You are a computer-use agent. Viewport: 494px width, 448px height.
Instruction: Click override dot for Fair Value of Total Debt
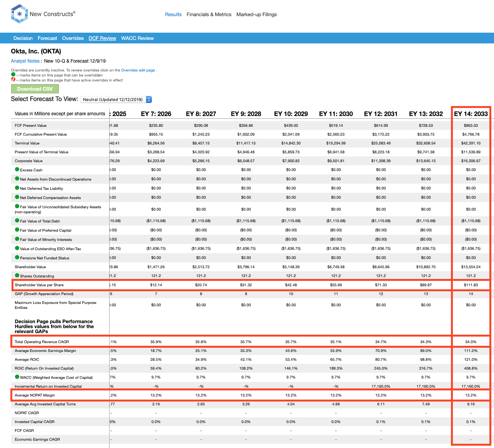(x=17, y=221)
